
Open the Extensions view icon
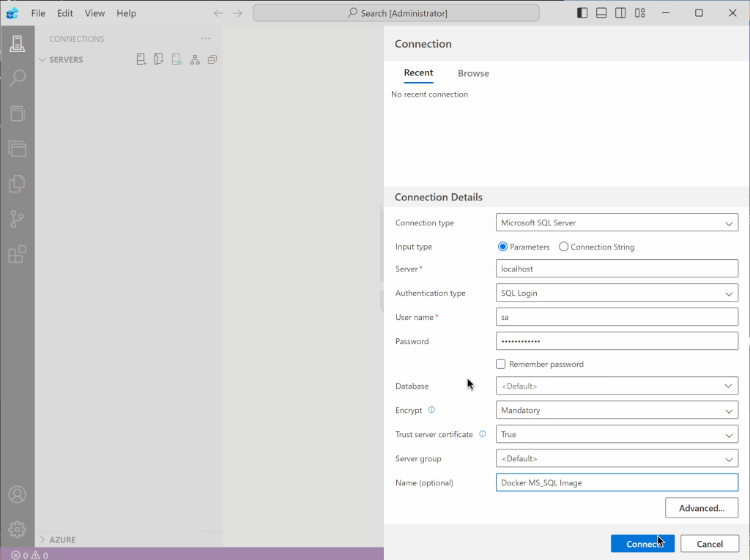click(18, 254)
